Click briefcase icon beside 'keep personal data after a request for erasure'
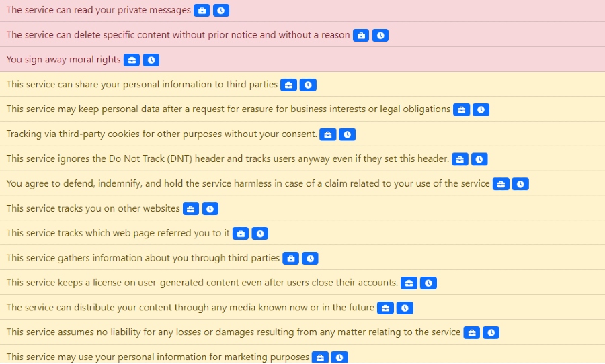 (461, 109)
